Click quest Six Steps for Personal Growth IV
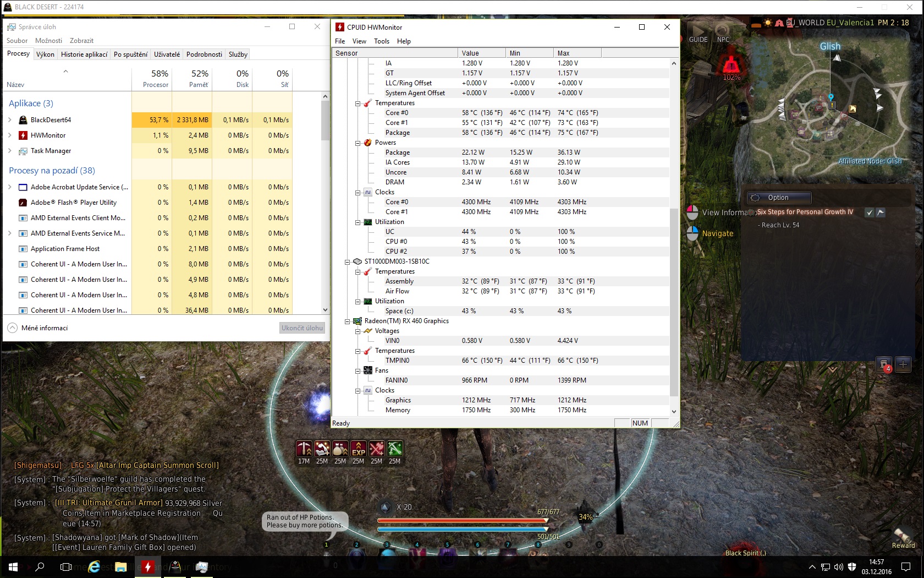Screen dimensions: 924x578 (x=805, y=212)
